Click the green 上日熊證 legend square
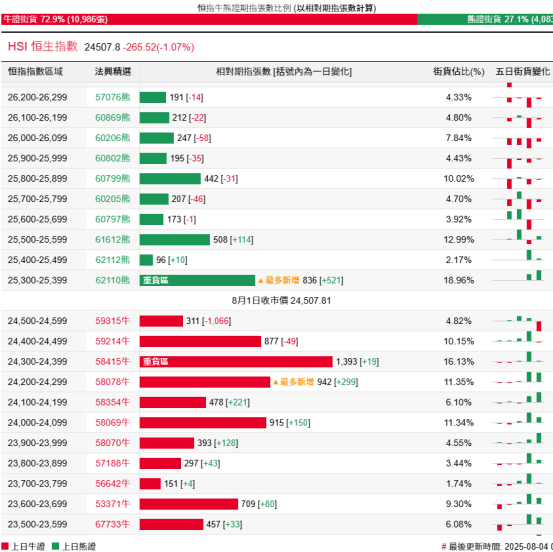The width and height of the screenshot is (553, 552). point(55,546)
